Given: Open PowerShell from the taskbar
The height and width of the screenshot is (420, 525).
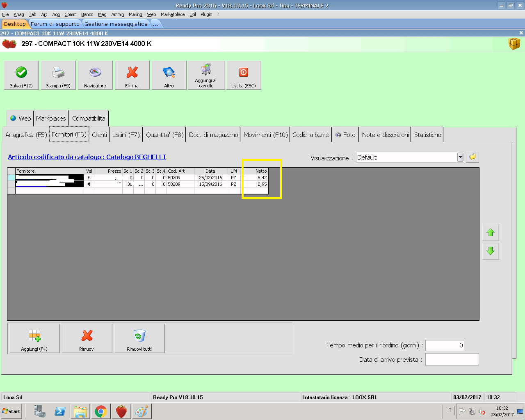Looking at the screenshot, I should point(60,411).
